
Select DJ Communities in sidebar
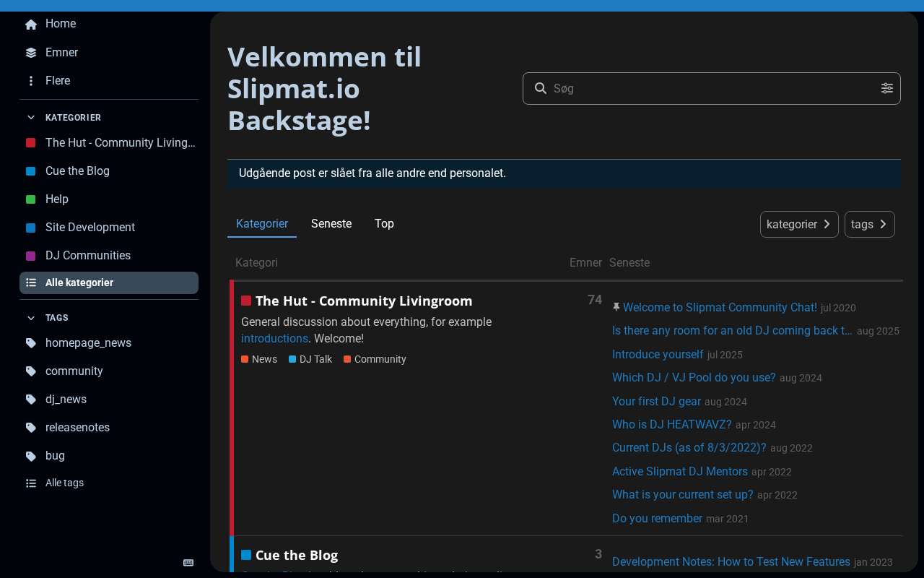coord(109,256)
